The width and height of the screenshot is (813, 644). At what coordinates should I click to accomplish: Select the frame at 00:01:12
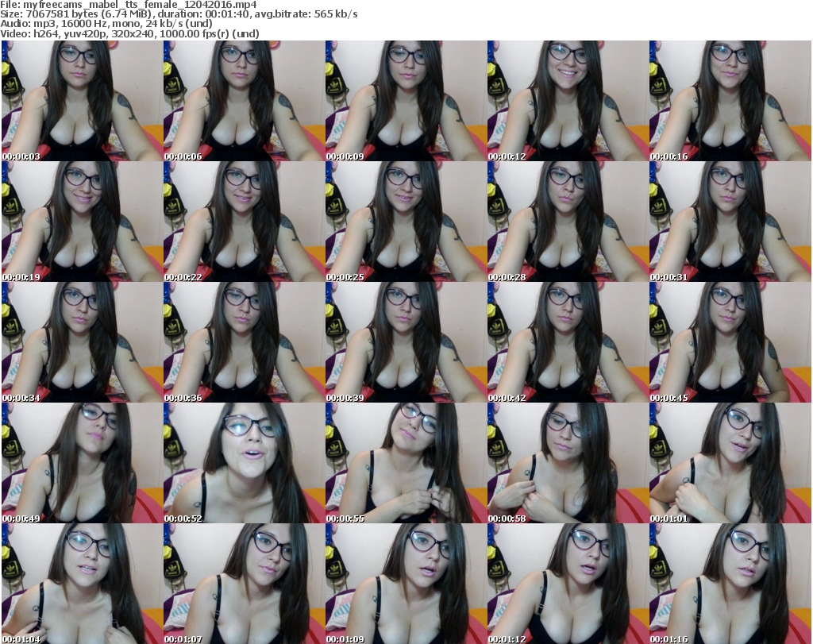click(x=568, y=584)
